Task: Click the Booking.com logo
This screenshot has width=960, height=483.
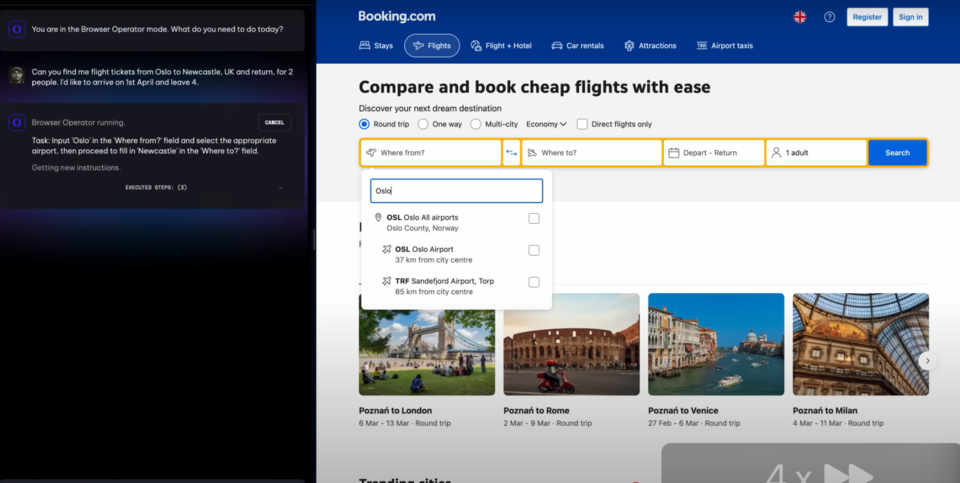Action: click(396, 16)
